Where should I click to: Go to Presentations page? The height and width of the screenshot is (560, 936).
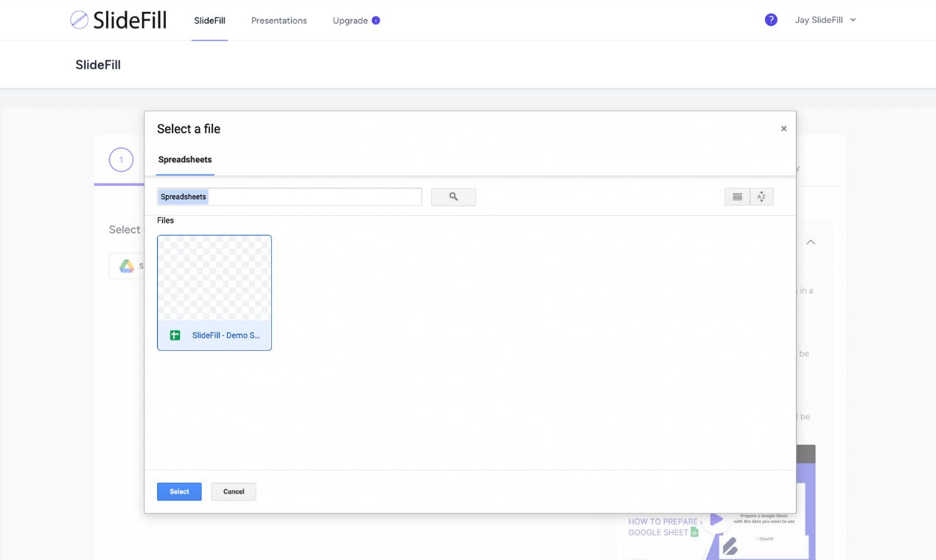pyautogui.click(x=279, y=21)
